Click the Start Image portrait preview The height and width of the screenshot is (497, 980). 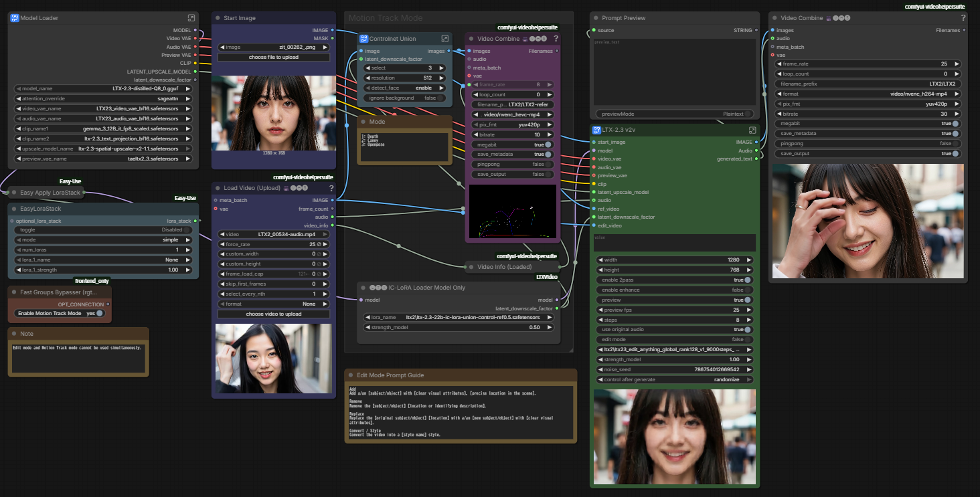[274, 112]
